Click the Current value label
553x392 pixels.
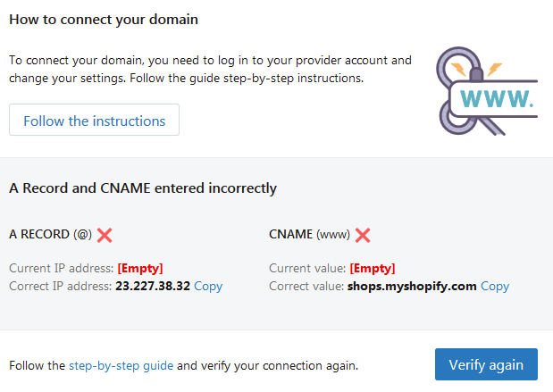coord(307,268)
